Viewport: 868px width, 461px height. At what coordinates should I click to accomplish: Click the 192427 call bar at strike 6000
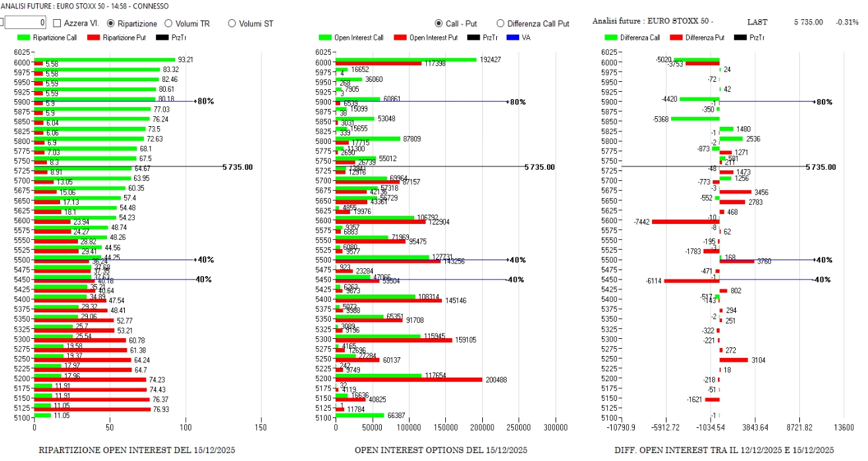(x=406, y=59)
